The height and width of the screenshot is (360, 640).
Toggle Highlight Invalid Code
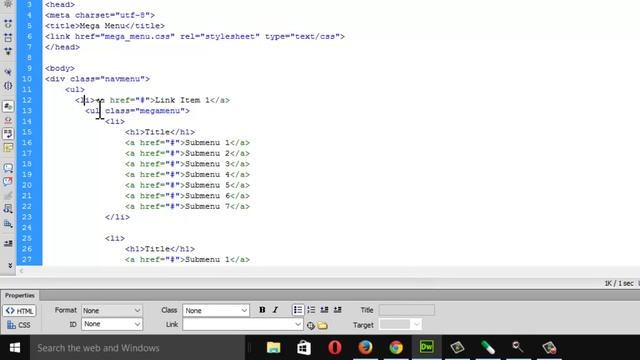(8, 120)
